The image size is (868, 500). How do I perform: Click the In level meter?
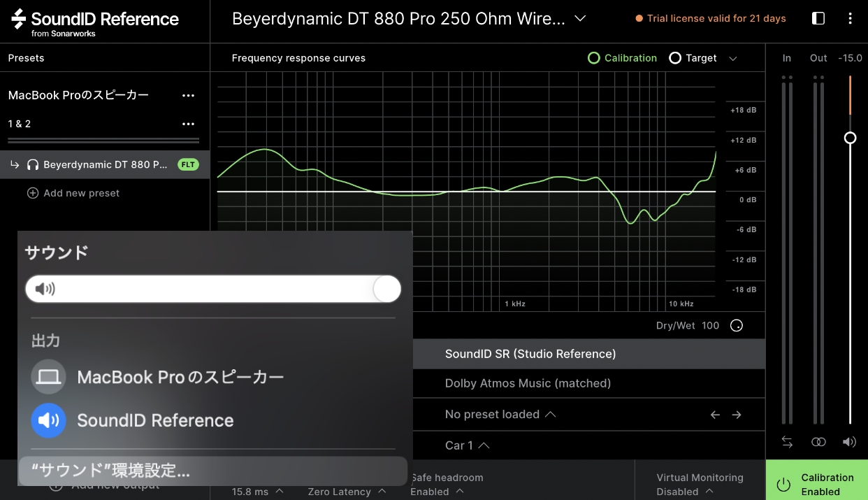pyautogui.click(x=787, y=250)
